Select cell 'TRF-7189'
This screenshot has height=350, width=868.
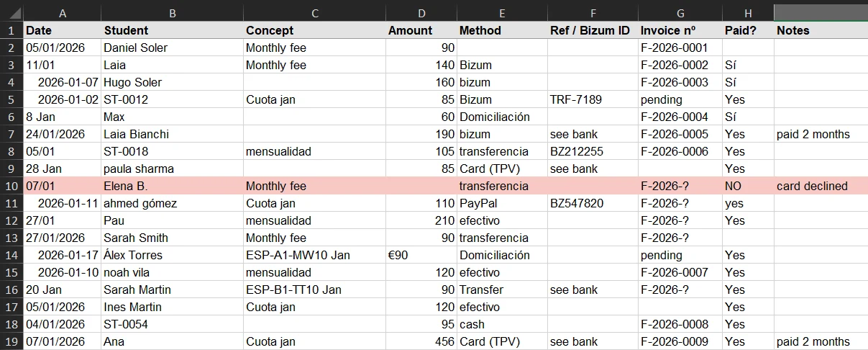[x=593, y=99]
